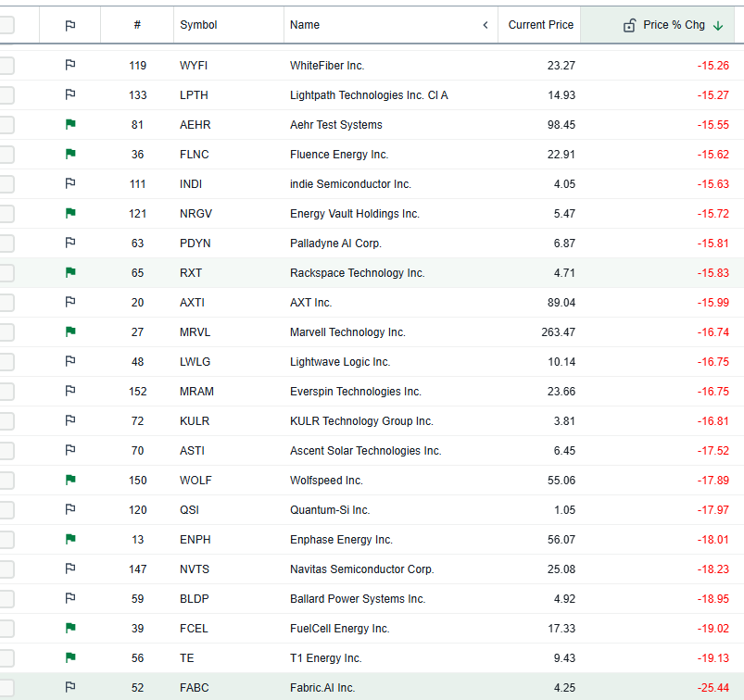Flag the FABC row
Screen dimensions: 744x700
[70, 687]
